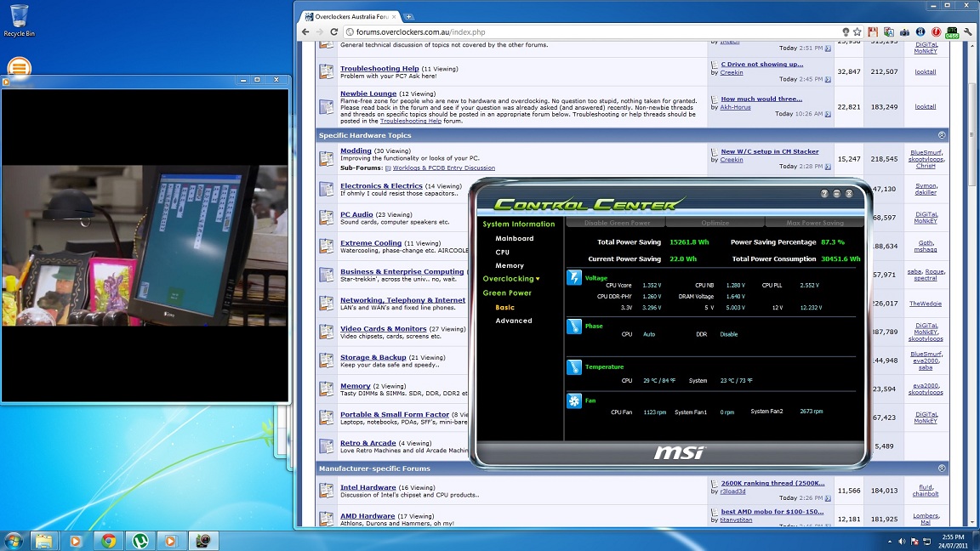Click the red circular power extension icon
Screen dimensions: 980x551
tap(936, 31)
